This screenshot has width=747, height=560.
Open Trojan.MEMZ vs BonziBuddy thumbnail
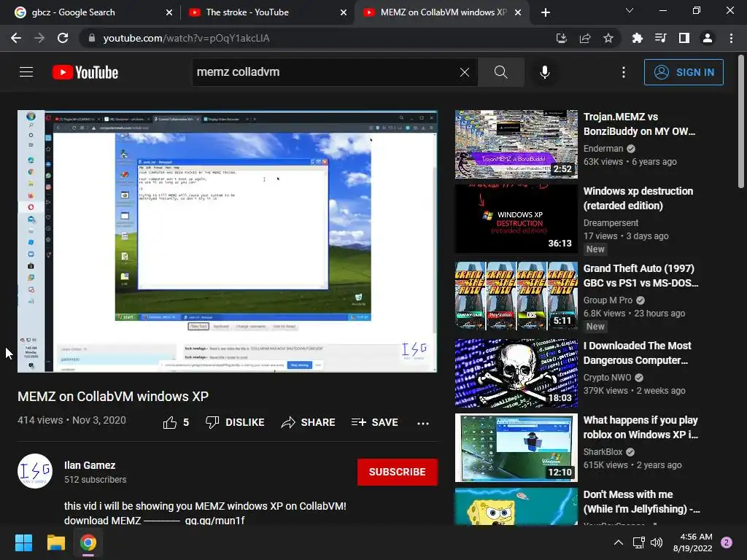[516, 144]
